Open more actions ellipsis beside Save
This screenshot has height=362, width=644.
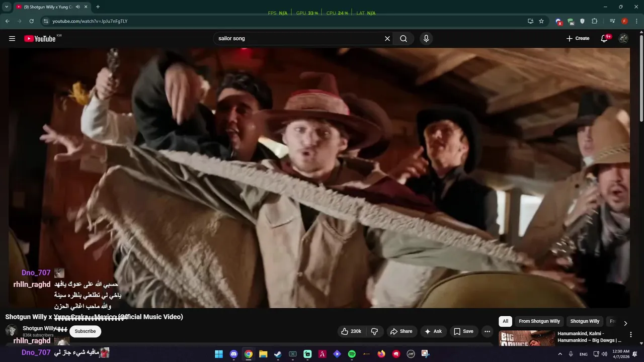click(x=487, y=331)
